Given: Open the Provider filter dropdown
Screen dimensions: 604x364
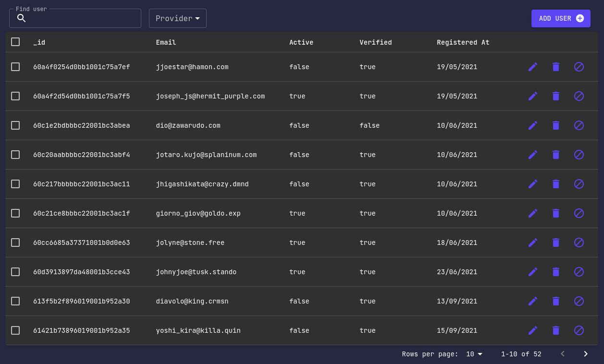Looking at the screenshot, I should pyautogui.click(x=178, y=18).
